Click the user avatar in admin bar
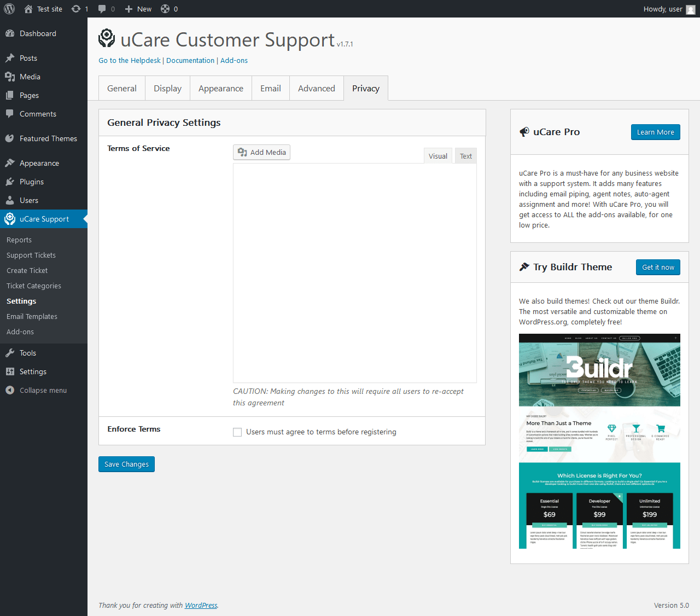 pos(691,9)
